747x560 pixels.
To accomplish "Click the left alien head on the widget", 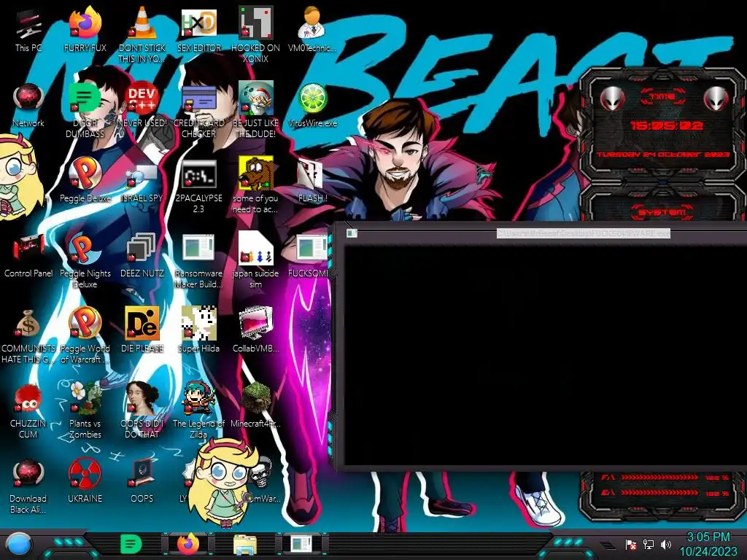I will tap(612, 99).
